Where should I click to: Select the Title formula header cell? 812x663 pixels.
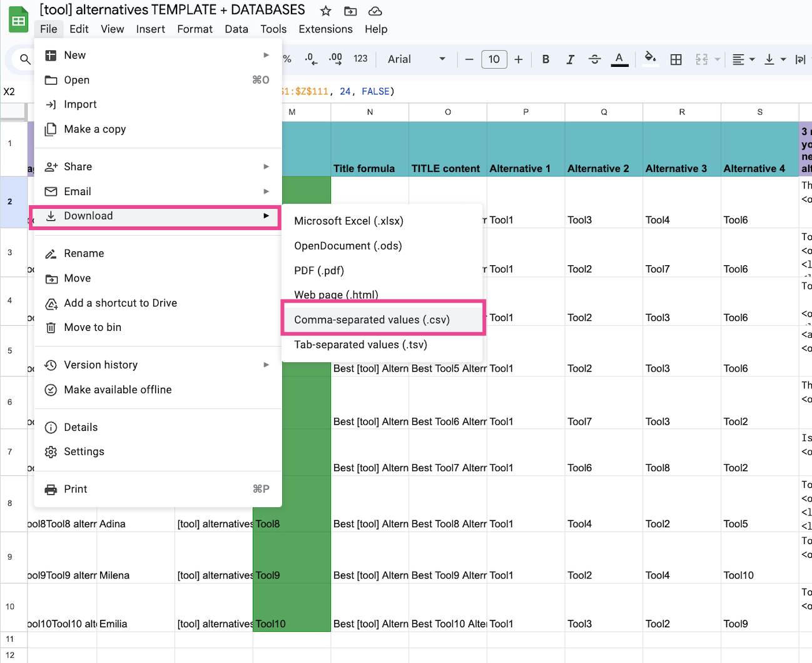[x=370, y=149]
